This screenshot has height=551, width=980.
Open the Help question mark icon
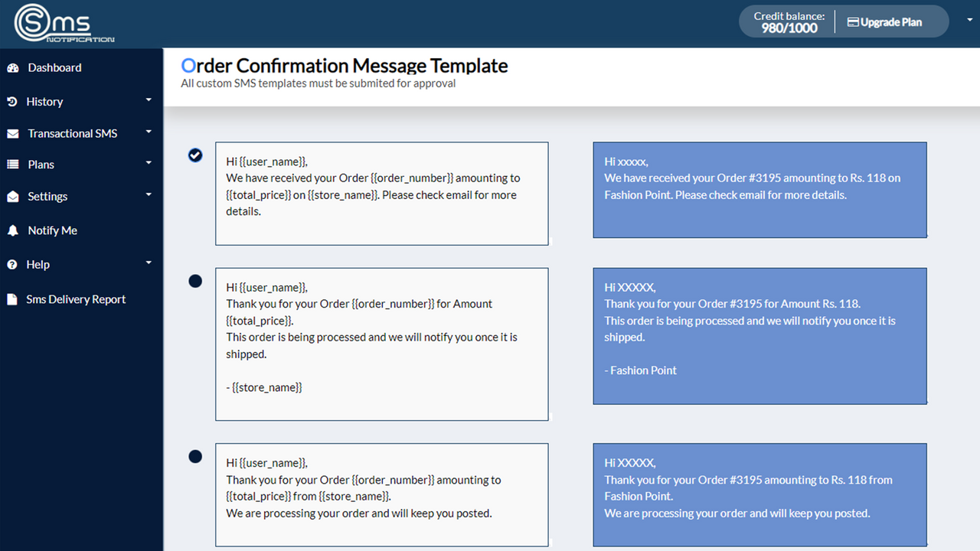coord(12,264)
